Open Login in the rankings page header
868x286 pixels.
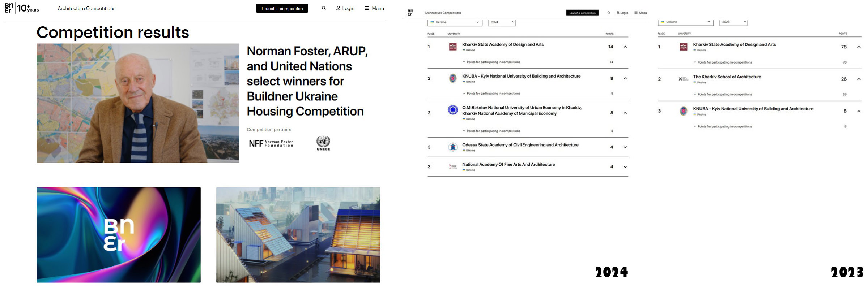[x=622, y=13]
